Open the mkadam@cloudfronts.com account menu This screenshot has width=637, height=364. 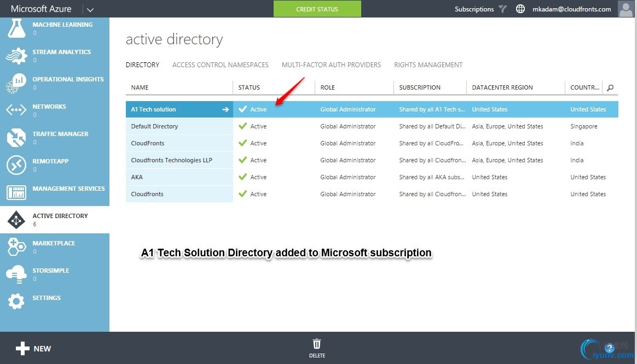(x=571, y=9)
